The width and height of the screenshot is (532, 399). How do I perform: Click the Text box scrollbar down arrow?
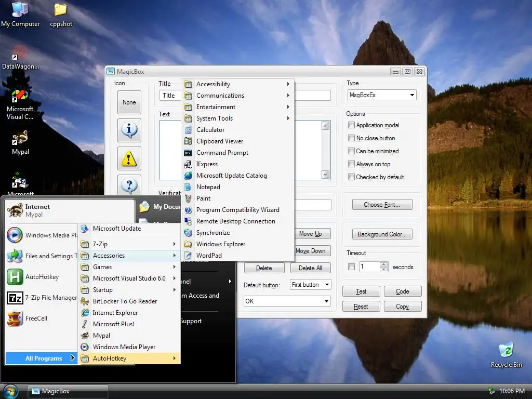pyautogui.click(x=325, y=175)
